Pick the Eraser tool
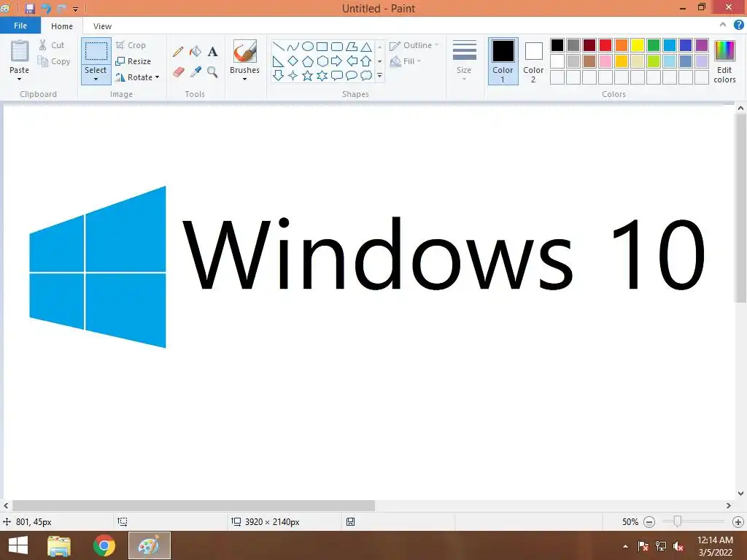This screenshot has height=560, width=747. point(178,72)
